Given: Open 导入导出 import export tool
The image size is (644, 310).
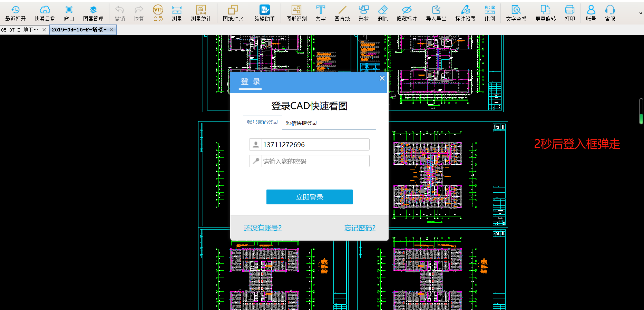Looking at the screenshot, I should 436,13.
